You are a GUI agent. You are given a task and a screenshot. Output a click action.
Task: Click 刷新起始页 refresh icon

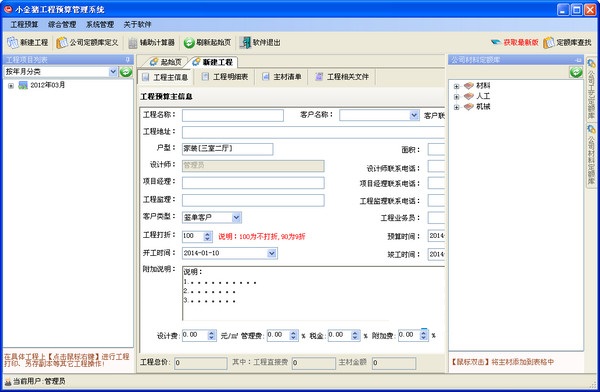coord(189,43)
